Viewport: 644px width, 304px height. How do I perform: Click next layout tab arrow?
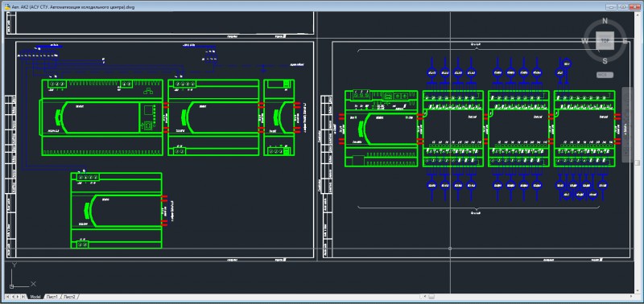pyautogui.click(x=18, y=297)
